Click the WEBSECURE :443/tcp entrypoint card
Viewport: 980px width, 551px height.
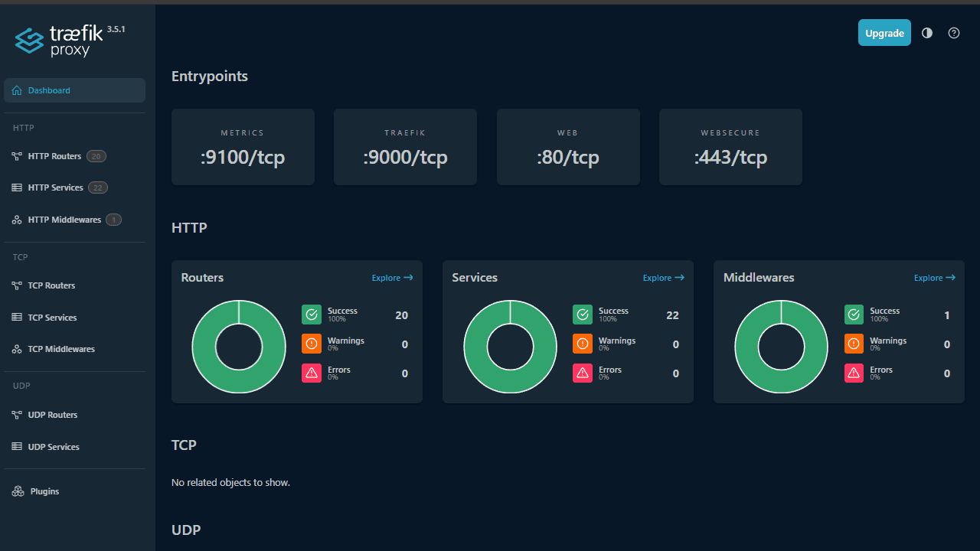click(730, 146)
